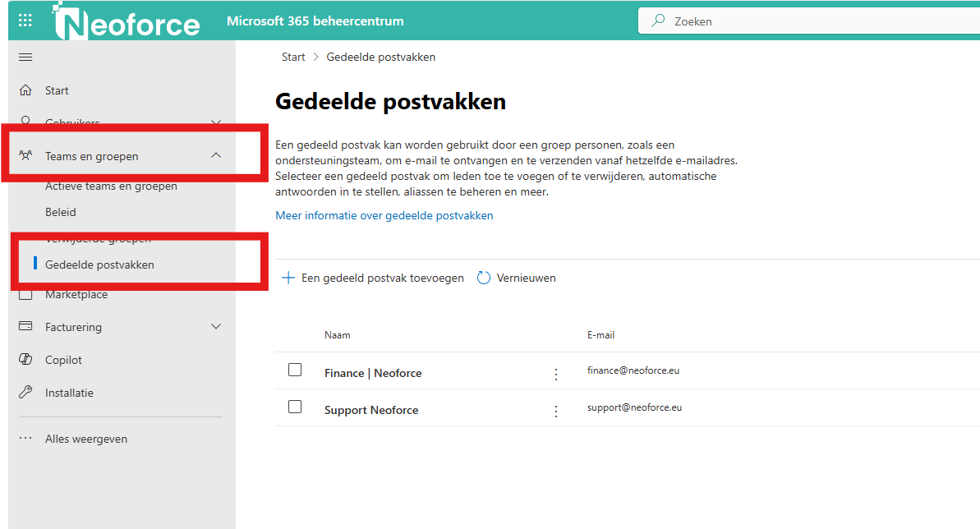Open Teams en groepen menu item
980x529 pixels.
point(92,156)
